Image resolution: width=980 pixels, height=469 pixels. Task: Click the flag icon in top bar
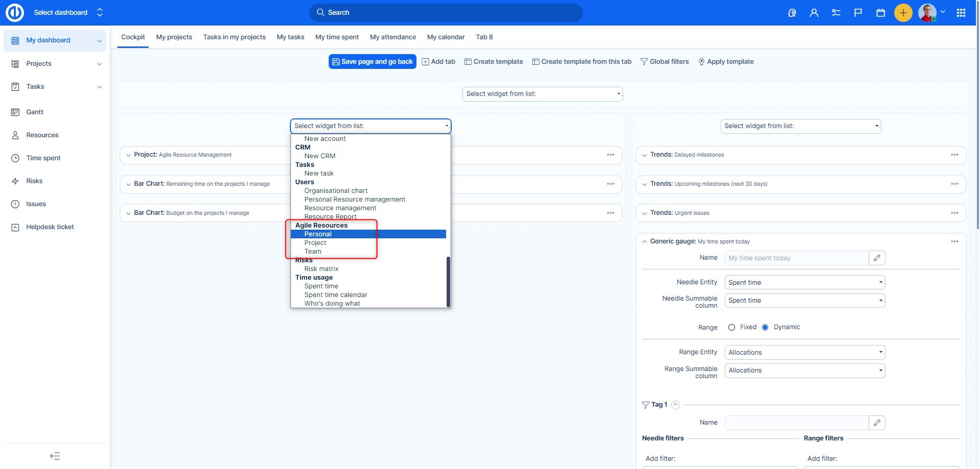click(858, 13)
